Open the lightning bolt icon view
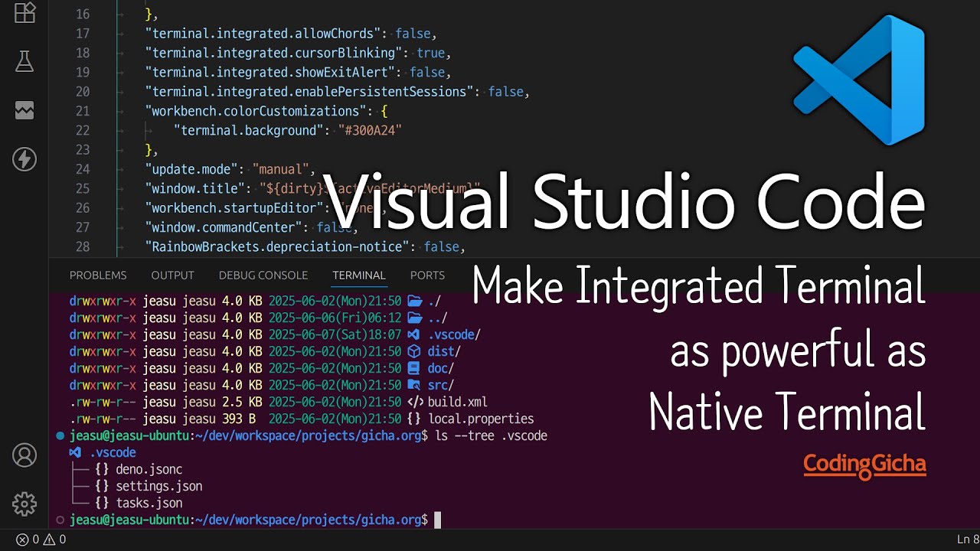980x551 pixels. click(x=24, y=159)
